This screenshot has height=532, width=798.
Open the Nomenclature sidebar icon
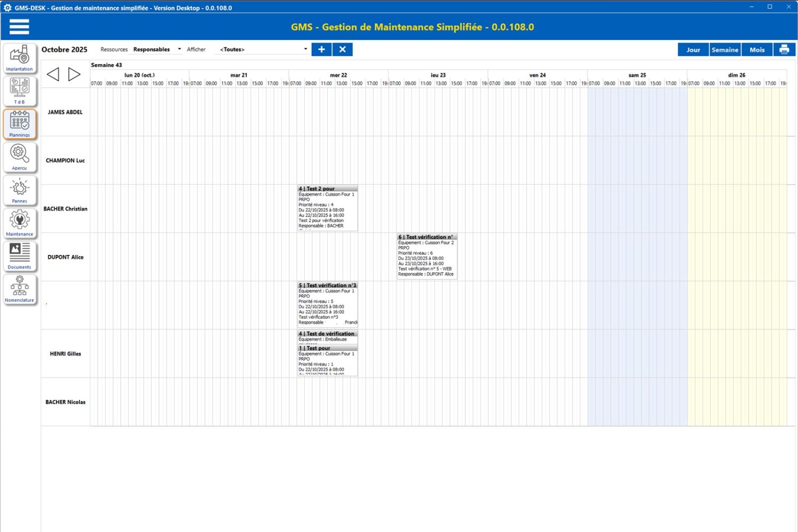(20, 289)
